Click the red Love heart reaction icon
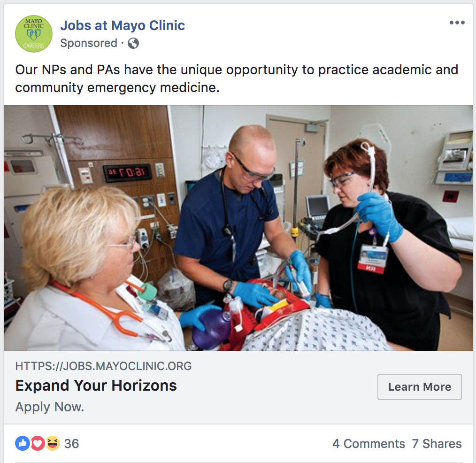 (x=38, y=443)
